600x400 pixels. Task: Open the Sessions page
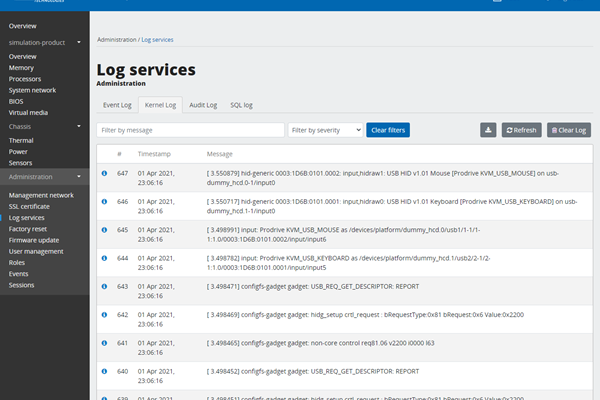click(21, 285)
